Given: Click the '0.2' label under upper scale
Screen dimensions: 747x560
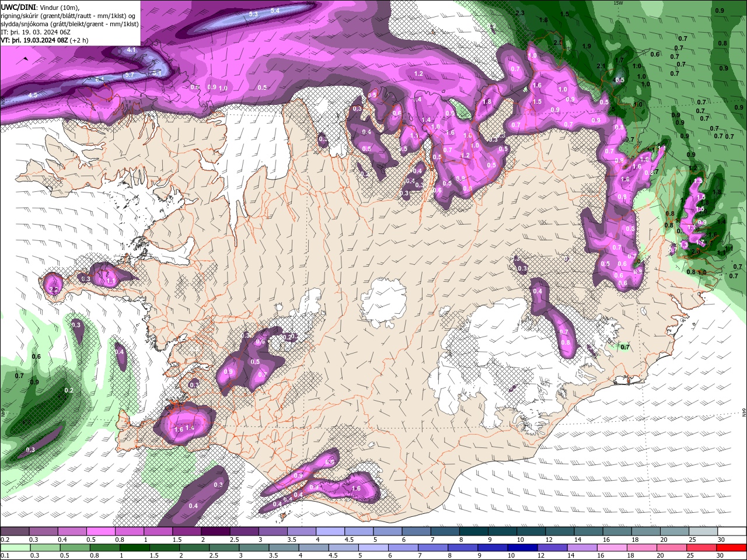Looking at the screenshot, I should point(5,540).
